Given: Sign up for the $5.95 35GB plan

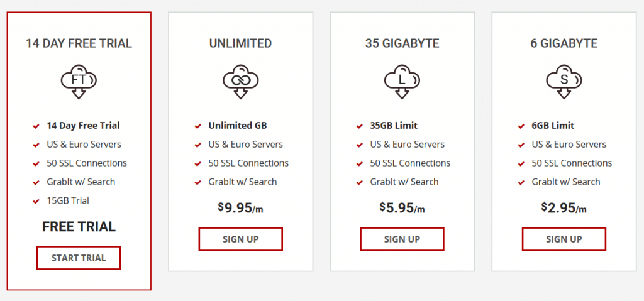Looking at the screenshot, I should click(x=402, y=239).
